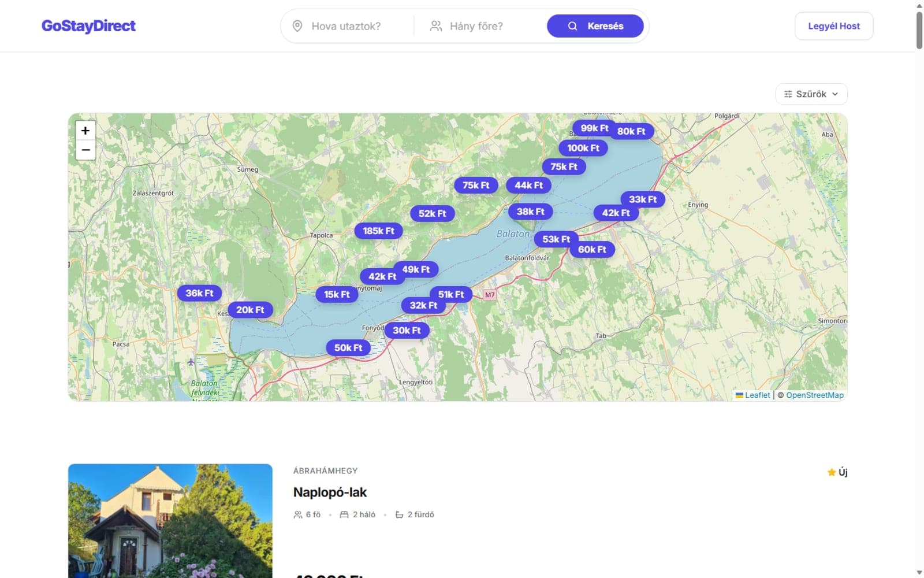
Task: Select the 50k Ft map price marker
Action: [x=348, y=348]
